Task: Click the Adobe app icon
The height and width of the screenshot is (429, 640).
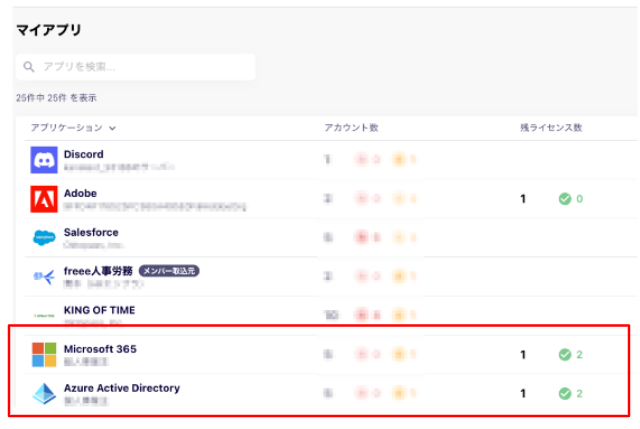Action: pyautogui.click(x=44, y=199)
